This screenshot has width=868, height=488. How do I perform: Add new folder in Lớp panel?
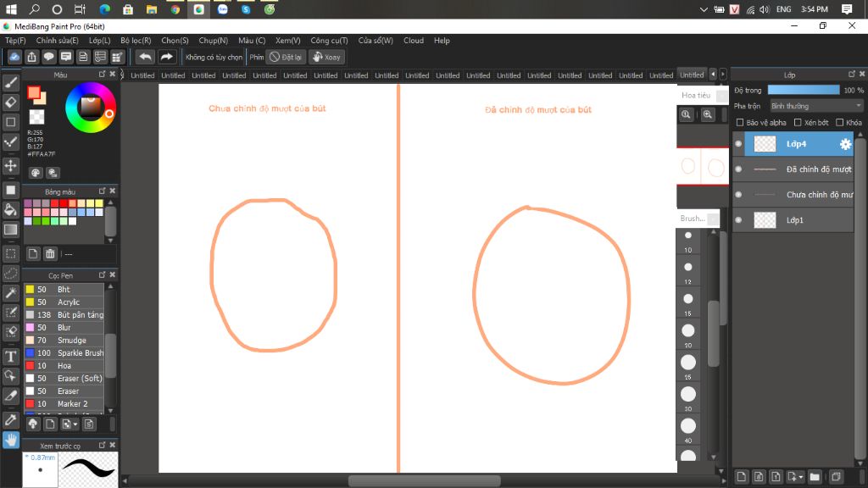pyautogui.click(x=815, y=476)
